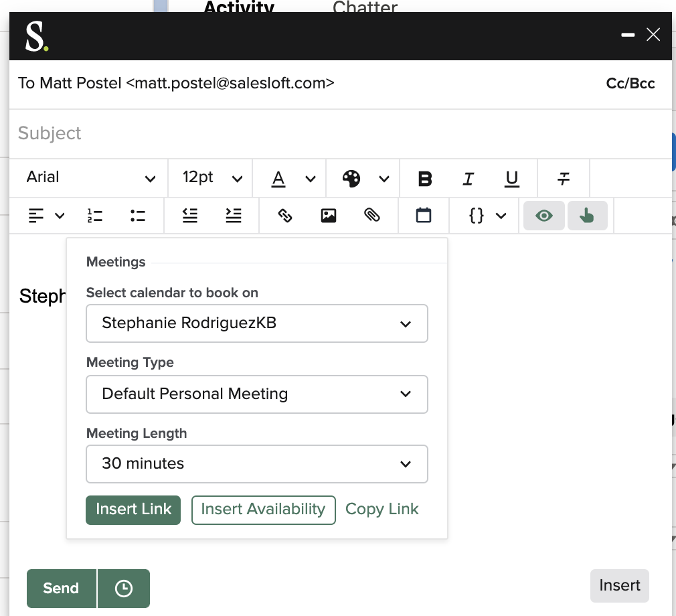The height and width of the screenshot is (616, 676).
Task: Toggle strikethrough formatting
Action: click(x=563, y=179)
